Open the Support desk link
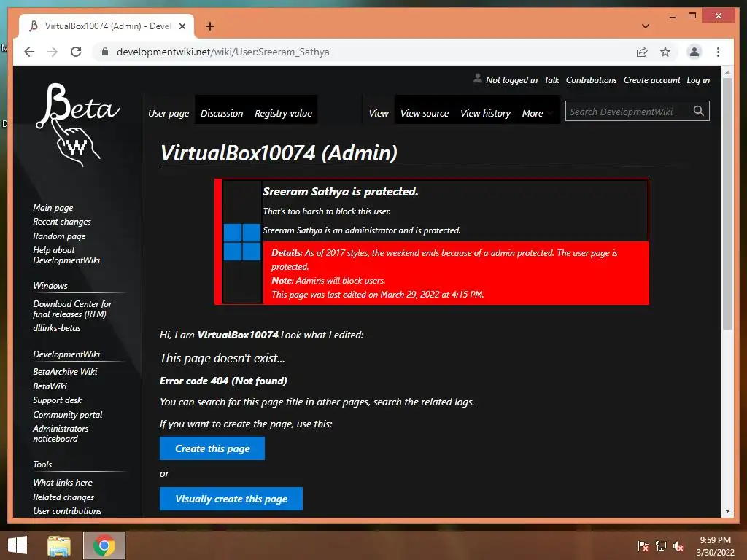This screenshot has height=560, width=747. 57,400
